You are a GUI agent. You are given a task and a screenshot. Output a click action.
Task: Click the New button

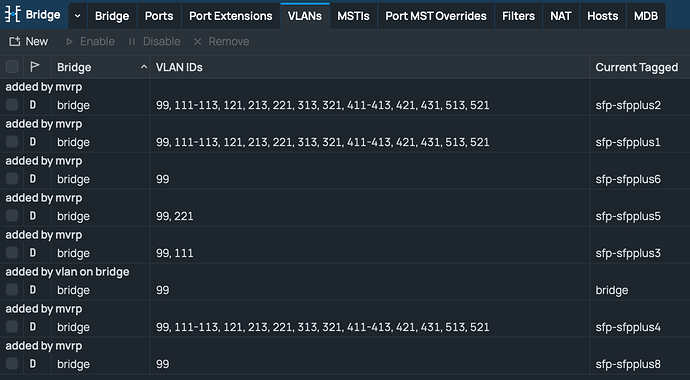click(29, 41)
